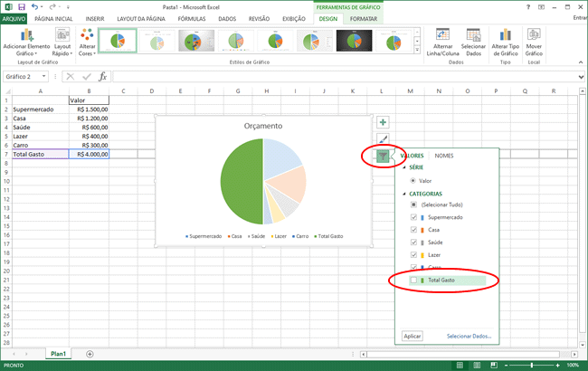This screenshot has width=588, height=371.
Task: Open the Chart Styles paintbrush button
Action: pos(383,138)
